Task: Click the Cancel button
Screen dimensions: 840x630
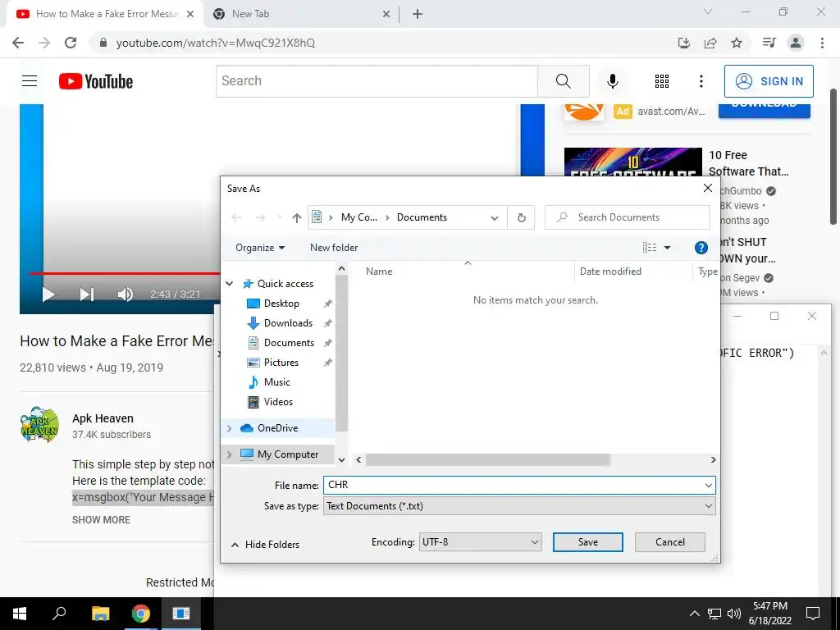Action: click(669, 542)
